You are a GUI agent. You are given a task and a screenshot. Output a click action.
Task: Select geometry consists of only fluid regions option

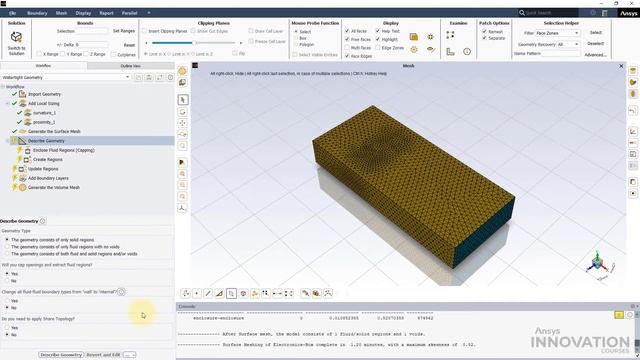coord(7,247)
